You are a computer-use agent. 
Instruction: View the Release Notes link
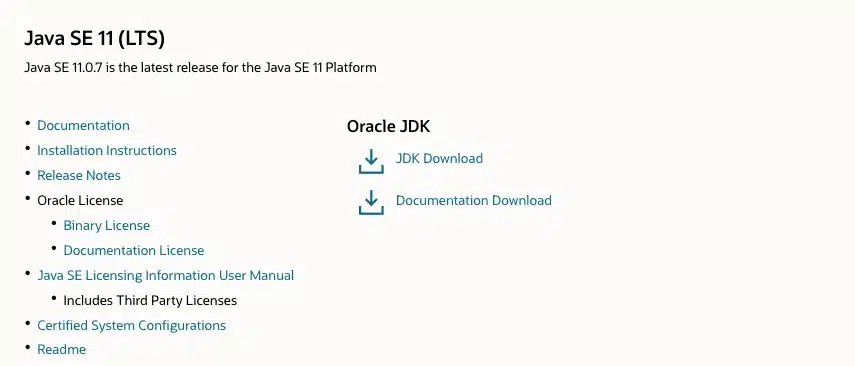[79, 176]
